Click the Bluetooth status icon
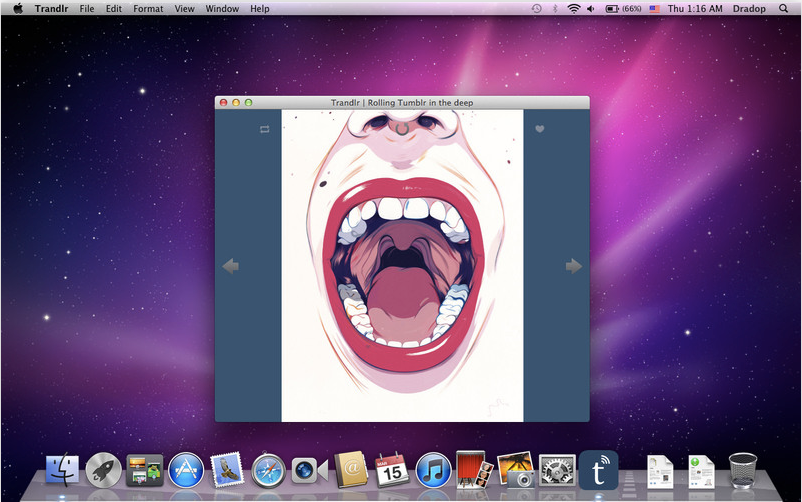The height and width of the screenshot is (502, 802). pos(555,9)
